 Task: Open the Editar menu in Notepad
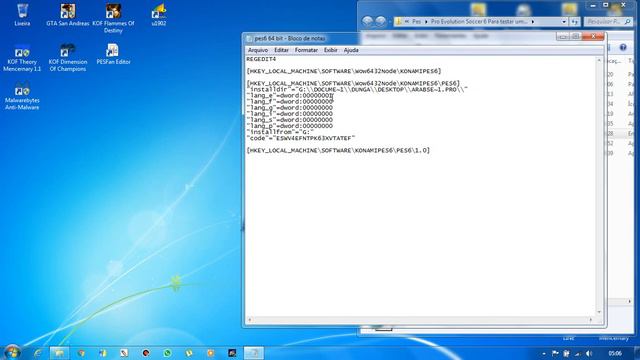point(281,50)
